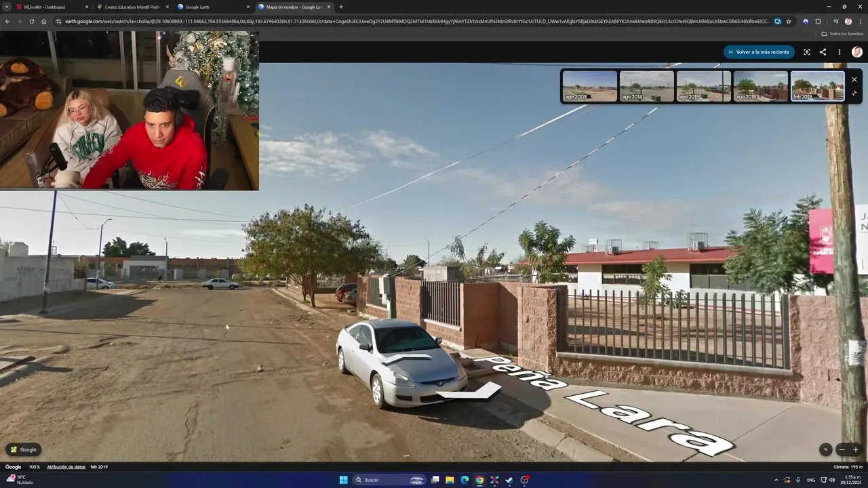868x488 pixels.
Task: Select the ago 2009 Street View thumbnail
Action: point(590,86)
